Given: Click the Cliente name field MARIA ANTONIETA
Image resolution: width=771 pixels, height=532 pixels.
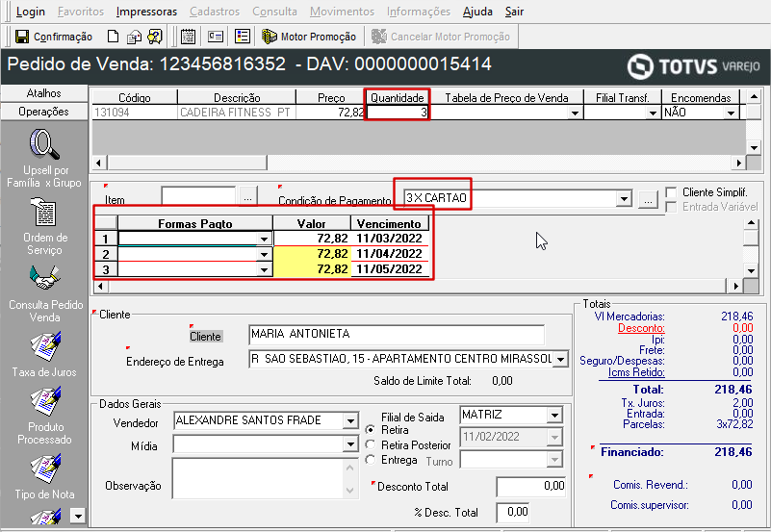Looking at the screenshot, I should [397, 335].
